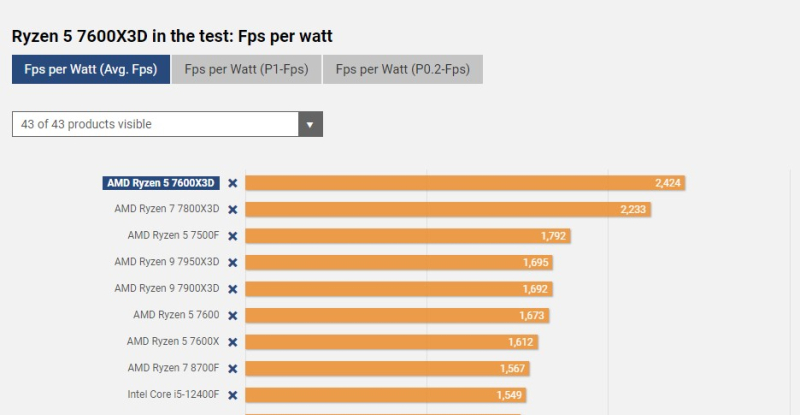
Task: Hide Intel Core i5-12400F with X icon
Action: click(232, 395)
